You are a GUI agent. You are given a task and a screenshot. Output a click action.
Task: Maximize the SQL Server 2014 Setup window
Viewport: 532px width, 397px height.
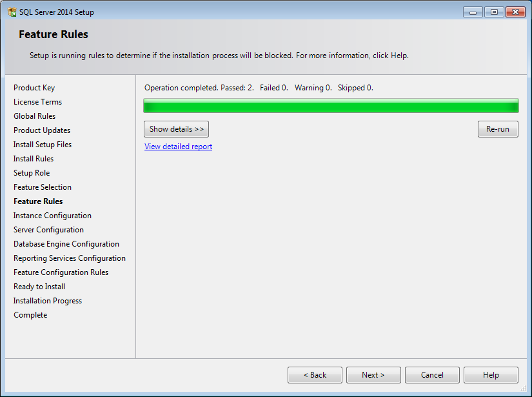[x=494, y=12]
